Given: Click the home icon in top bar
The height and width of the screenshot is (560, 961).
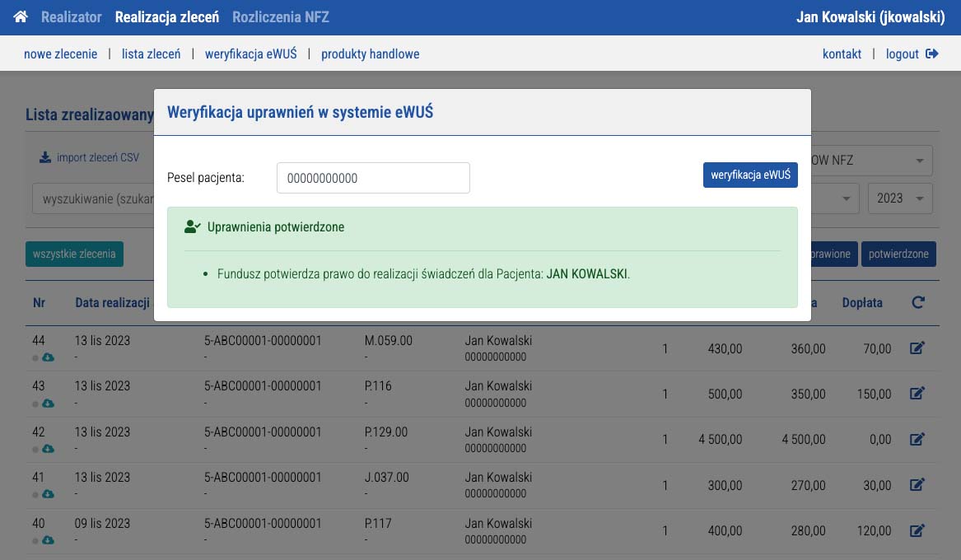Looking at the screenshot, I should [x=21, y=17].
